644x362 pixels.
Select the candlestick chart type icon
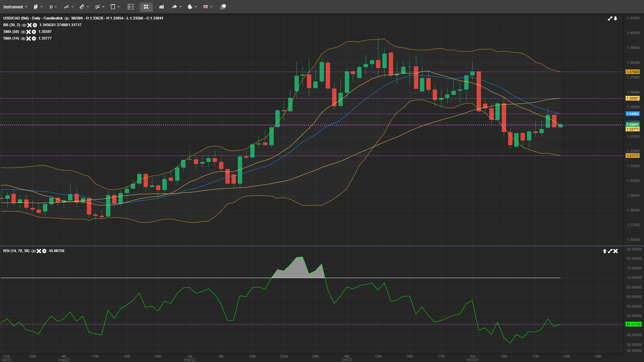tap(36, 7)
